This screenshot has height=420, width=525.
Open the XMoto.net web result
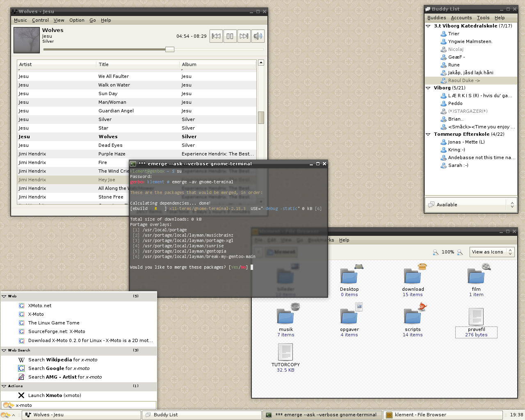coord(79,306)
